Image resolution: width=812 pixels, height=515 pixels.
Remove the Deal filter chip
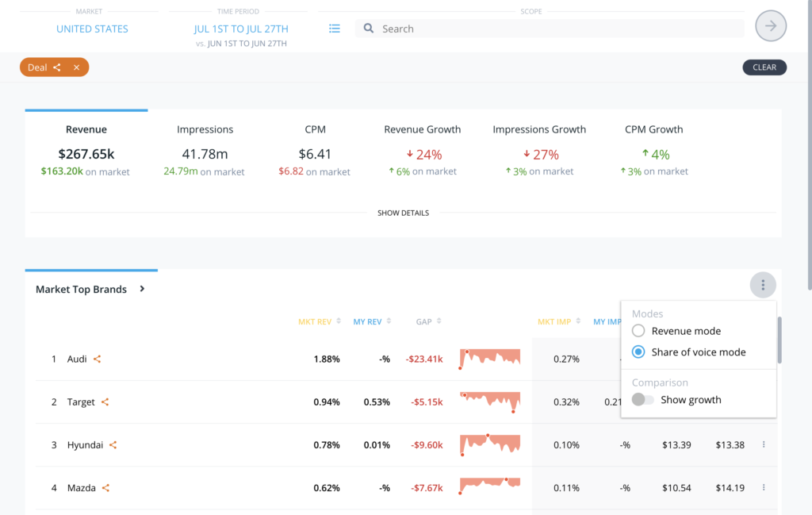77,67
